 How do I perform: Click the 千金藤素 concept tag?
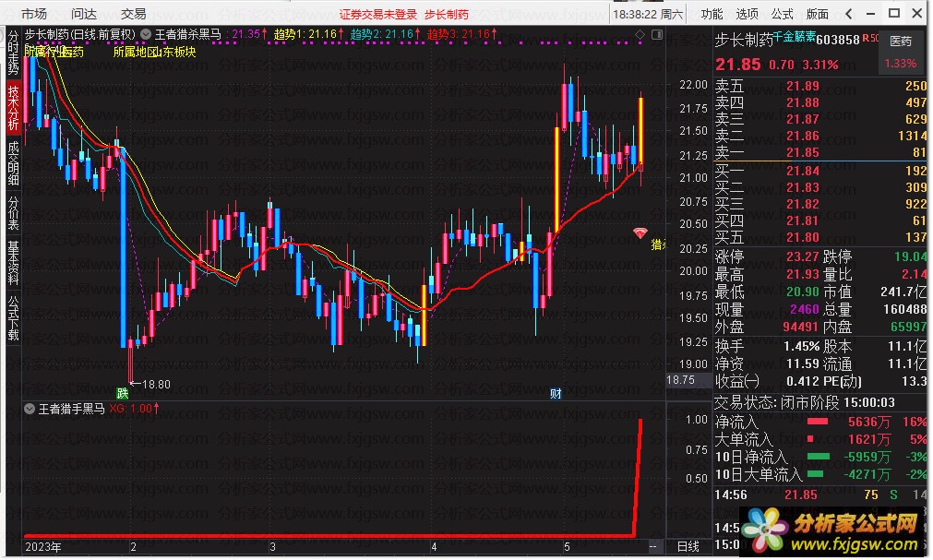(x=795, y=36)
